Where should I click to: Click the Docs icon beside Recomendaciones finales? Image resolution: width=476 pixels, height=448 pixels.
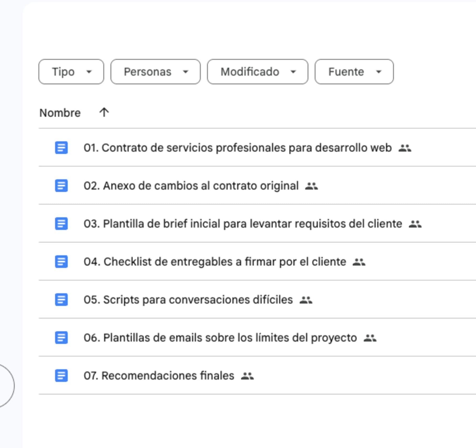click(x=61, y=375)
